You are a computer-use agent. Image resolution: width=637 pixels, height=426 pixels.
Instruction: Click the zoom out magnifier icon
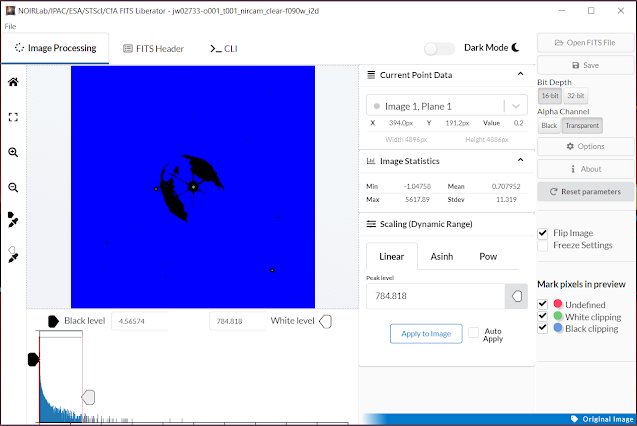pyautogui.click(x=13, y=188)
